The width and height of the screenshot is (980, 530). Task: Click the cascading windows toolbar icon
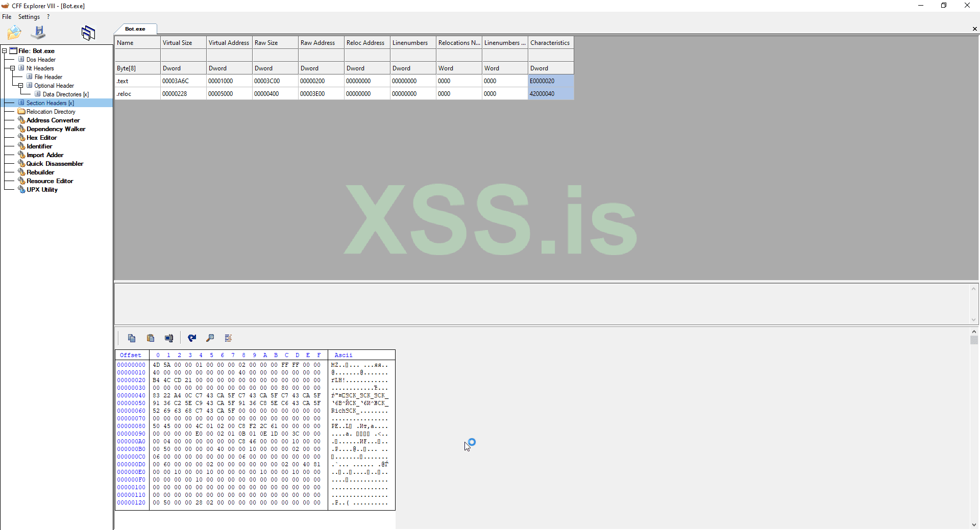pos(88,33)
